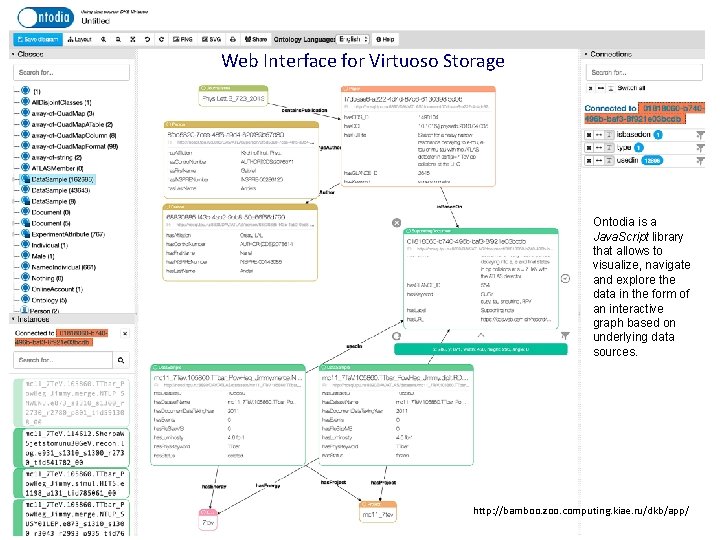Select array-of-QuadMapFormat (98) class

[x=74, y=146]
